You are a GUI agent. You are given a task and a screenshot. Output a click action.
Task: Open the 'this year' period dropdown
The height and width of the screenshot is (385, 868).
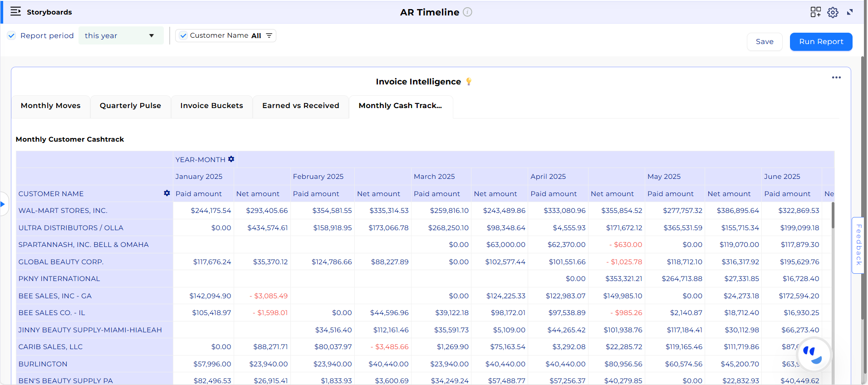121,35
